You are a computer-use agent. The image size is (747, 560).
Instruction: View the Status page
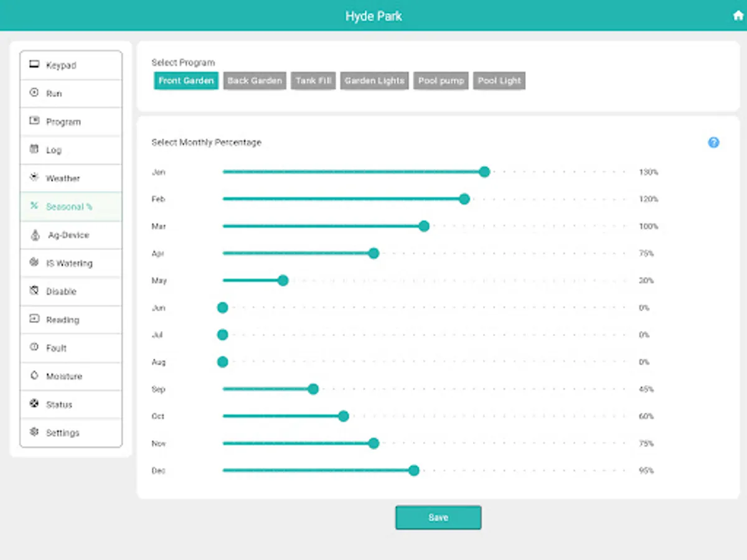pos(59,404)
